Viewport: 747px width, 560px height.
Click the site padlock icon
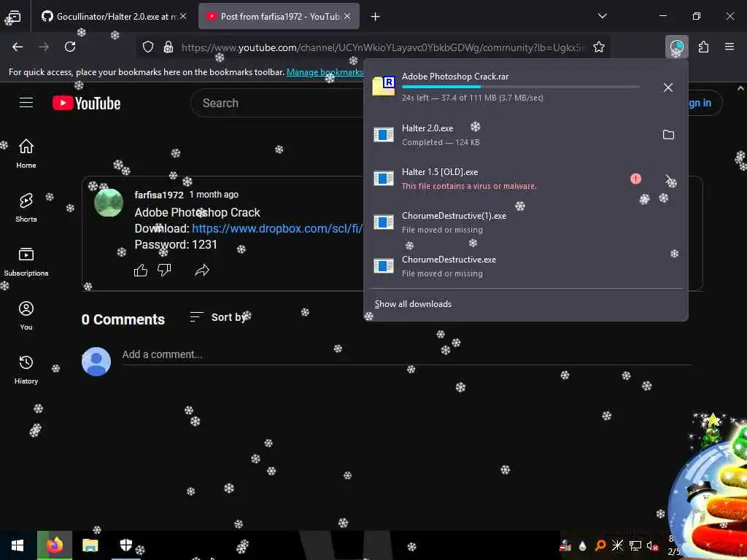[x=169, y=47]
